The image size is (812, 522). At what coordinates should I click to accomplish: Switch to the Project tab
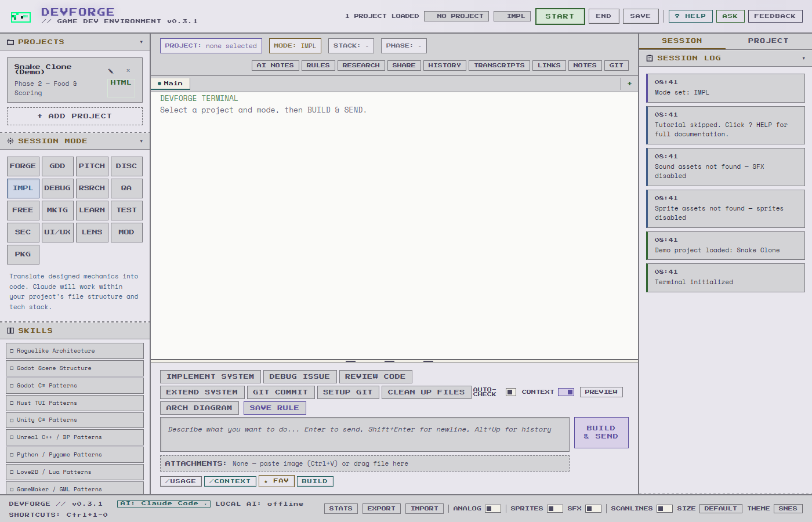pyautogui.click(x=768, y=41)
